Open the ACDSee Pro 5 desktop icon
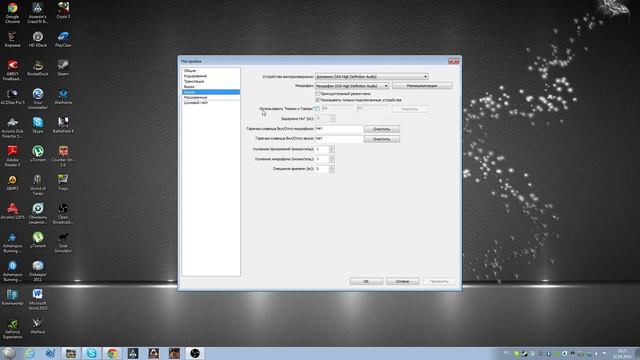Image resolution: width=640 pixels, height=360 pixels. click(x=12, y=97)
